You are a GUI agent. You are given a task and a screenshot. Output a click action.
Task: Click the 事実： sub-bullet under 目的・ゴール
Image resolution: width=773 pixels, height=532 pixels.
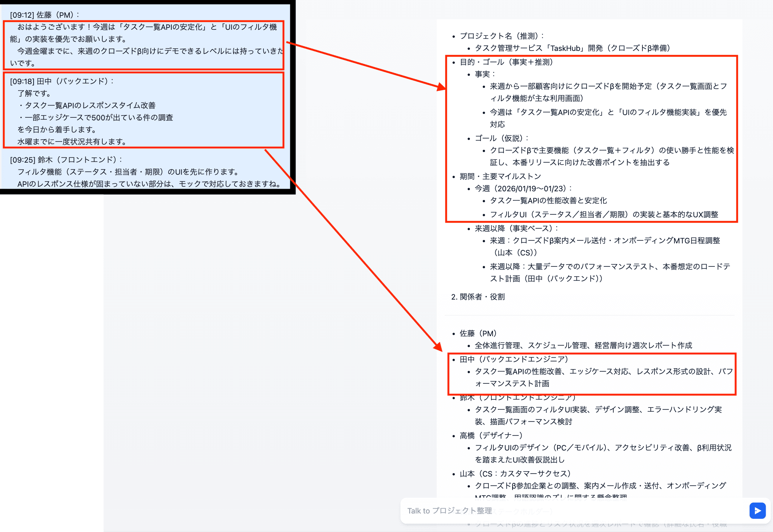point(485,74)
